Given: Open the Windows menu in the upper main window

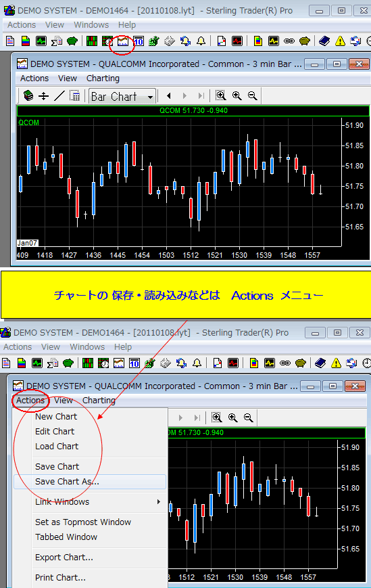Looking at the screenshot, I should click(x=91, y=25).
